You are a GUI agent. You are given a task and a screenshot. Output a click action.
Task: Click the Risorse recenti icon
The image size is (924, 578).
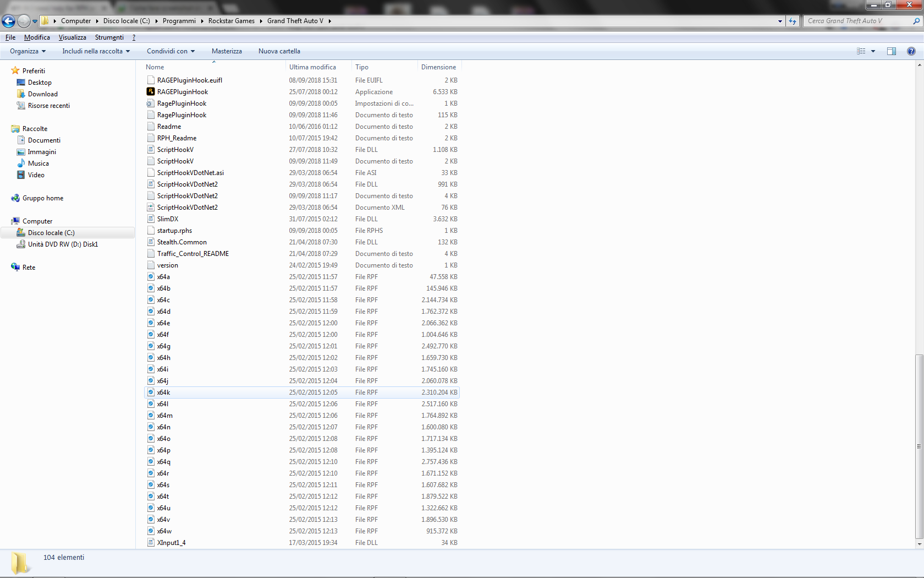pos(21,105)
